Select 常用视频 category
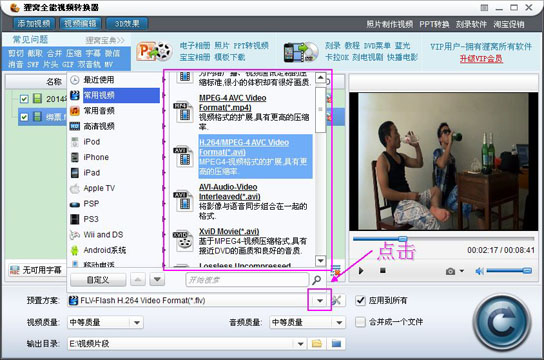 click(114, 95)
